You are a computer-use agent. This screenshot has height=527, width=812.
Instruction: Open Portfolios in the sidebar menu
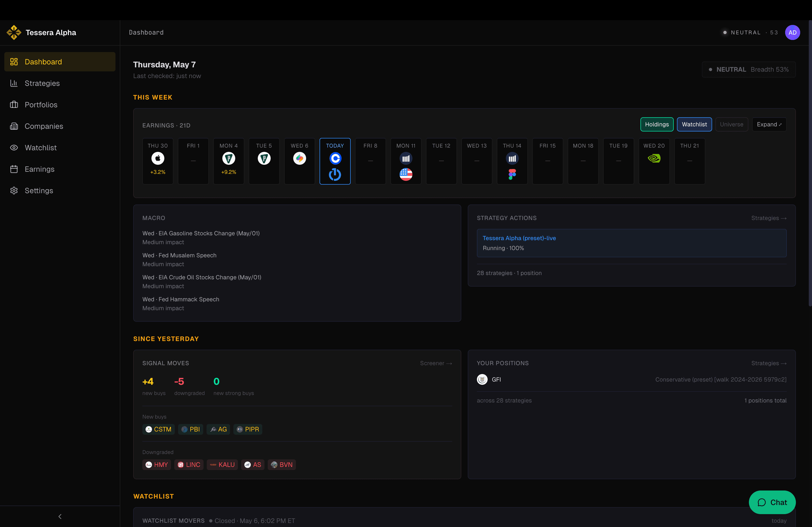[x=60, y=105]
